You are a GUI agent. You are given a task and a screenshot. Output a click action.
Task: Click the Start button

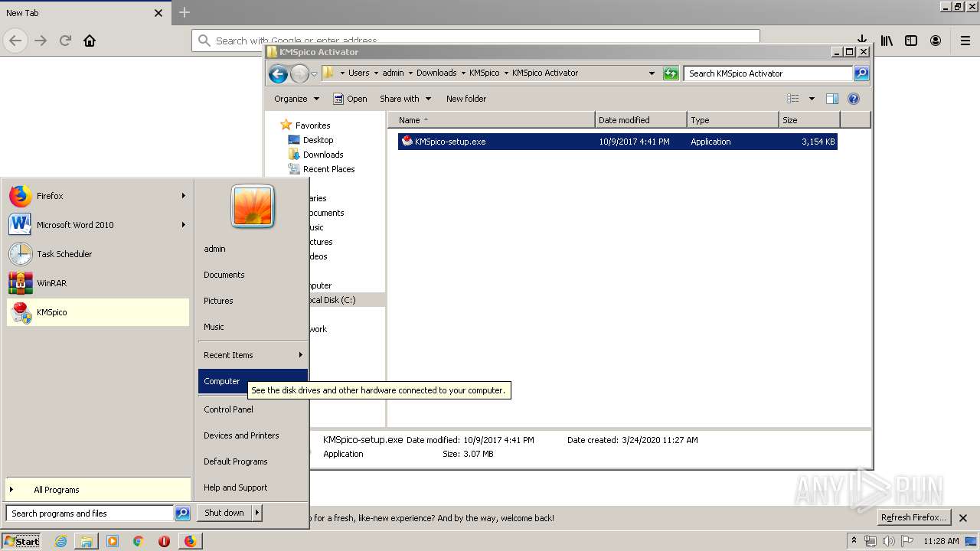point(22,541)
